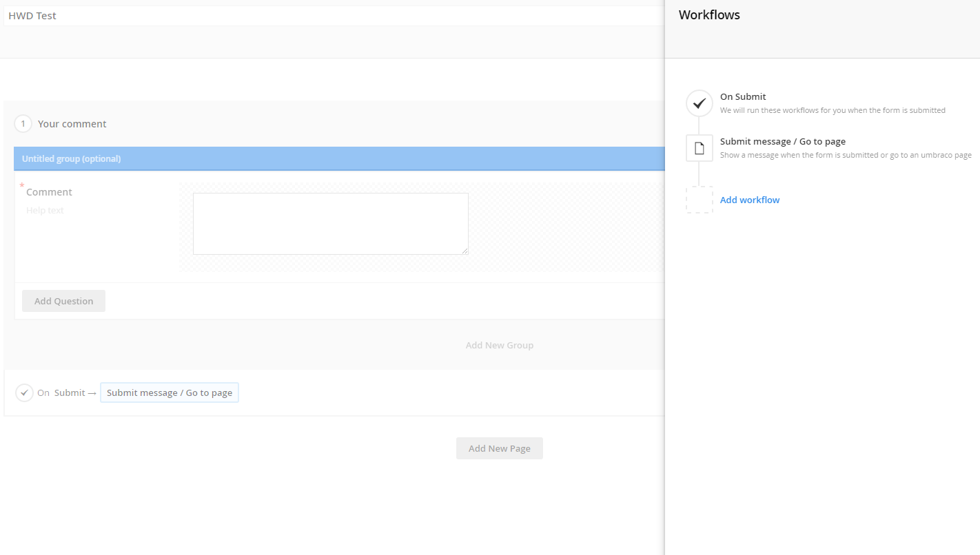The height and width of the screenshot is (555, 980).
Task: Click inside the Comment text area
Action: (330, 224)
